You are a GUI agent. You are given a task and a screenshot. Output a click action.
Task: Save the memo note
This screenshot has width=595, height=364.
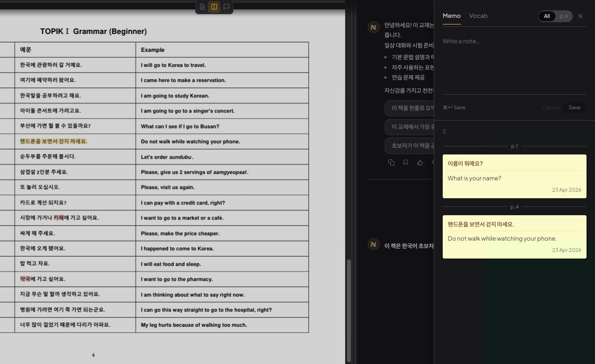pos(574,107)
